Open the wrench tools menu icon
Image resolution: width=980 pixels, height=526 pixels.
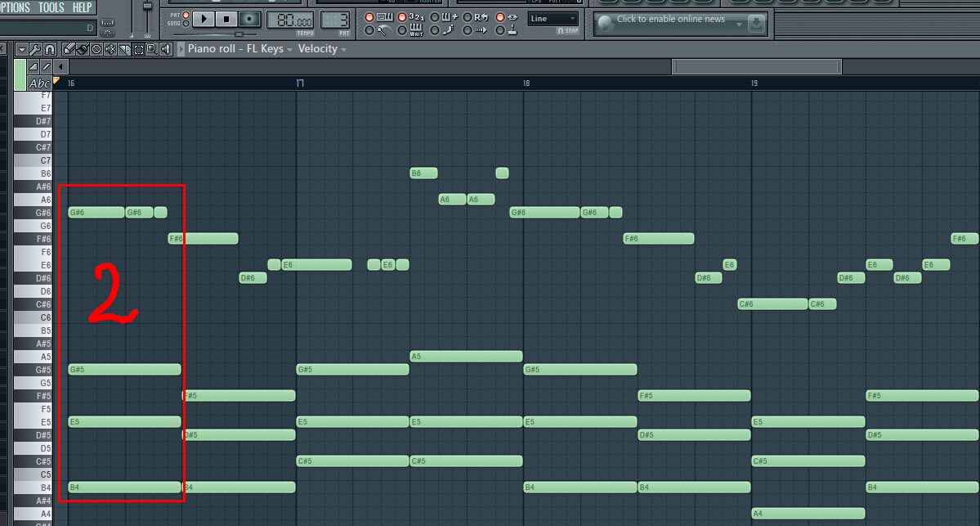(x=36, y=49)
